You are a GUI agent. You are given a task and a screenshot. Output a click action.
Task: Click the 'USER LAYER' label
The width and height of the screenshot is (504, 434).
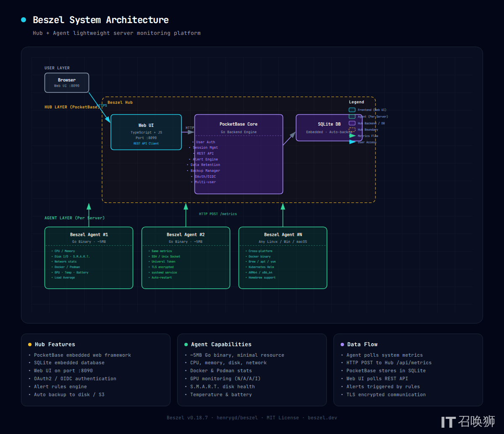pyautogui.click(x=57, y=68)
